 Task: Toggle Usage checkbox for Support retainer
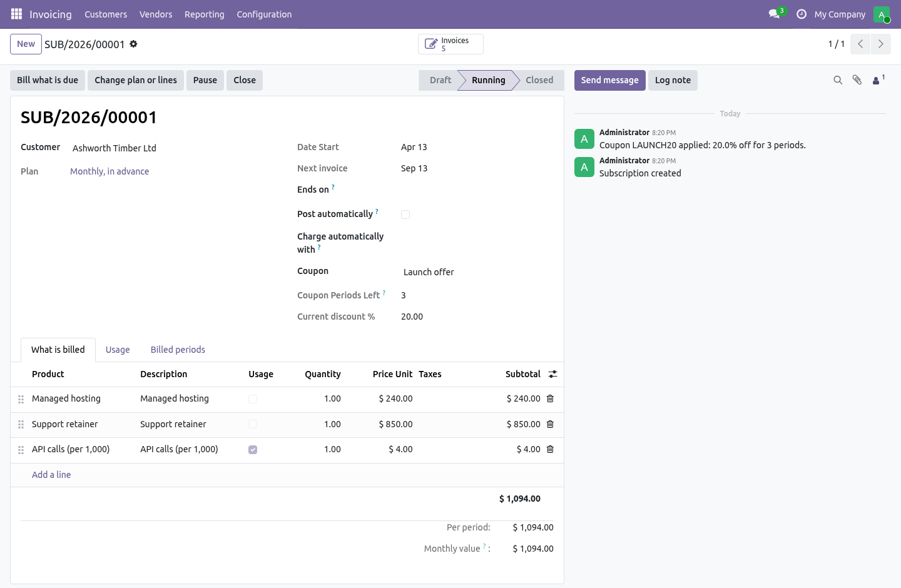point(253,424)
